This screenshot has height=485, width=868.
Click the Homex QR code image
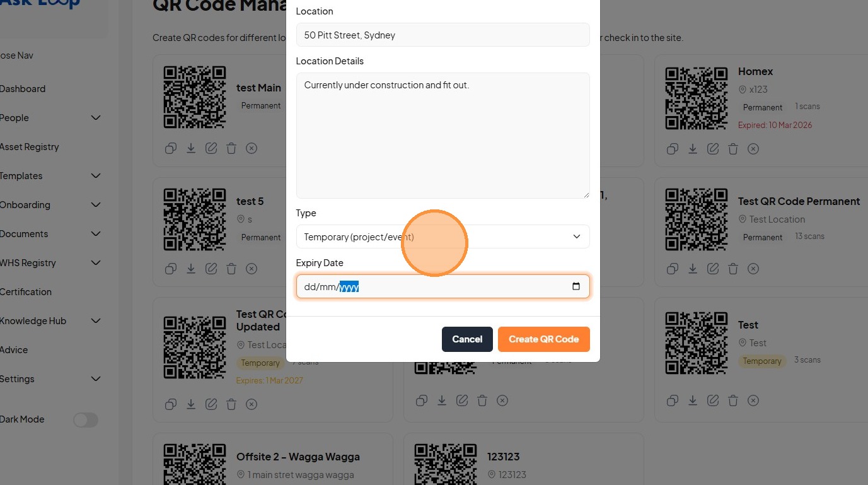point(697,98)
